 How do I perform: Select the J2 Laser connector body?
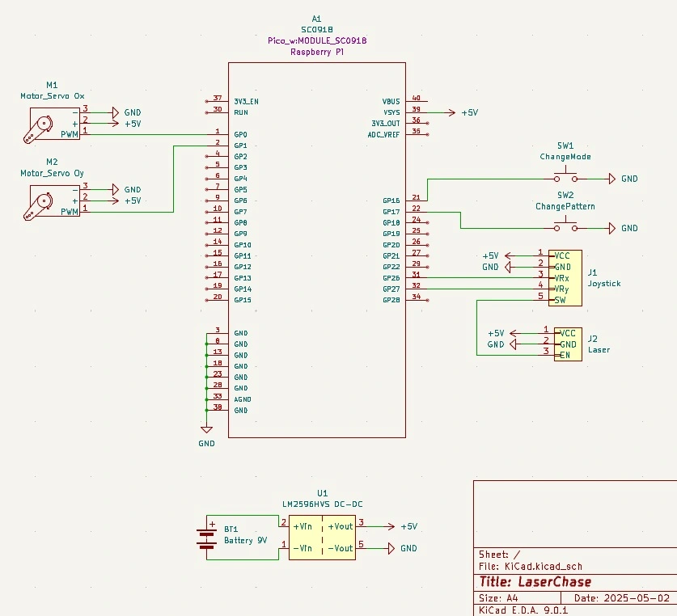tap(568, 344)
